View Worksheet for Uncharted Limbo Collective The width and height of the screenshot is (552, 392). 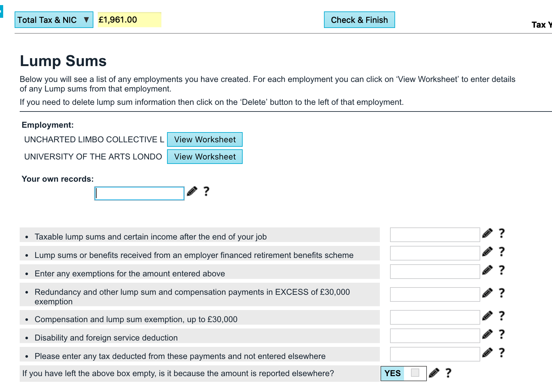(205, 139)
